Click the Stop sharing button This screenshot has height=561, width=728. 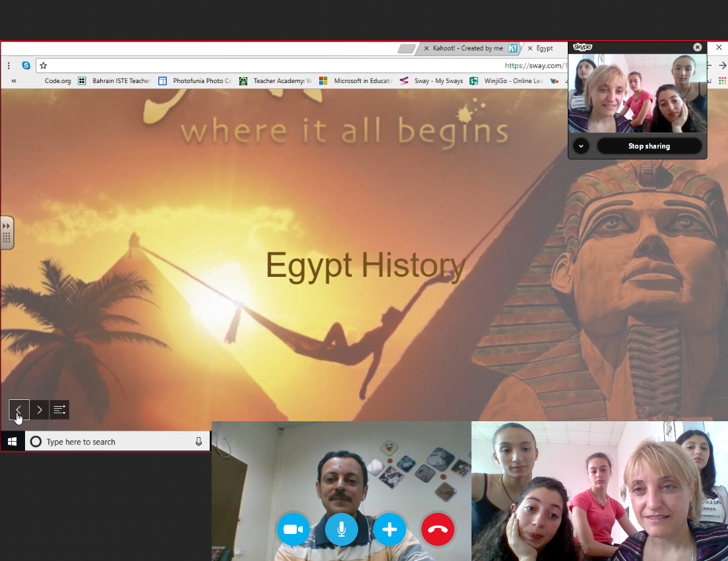tap(649, 146)
